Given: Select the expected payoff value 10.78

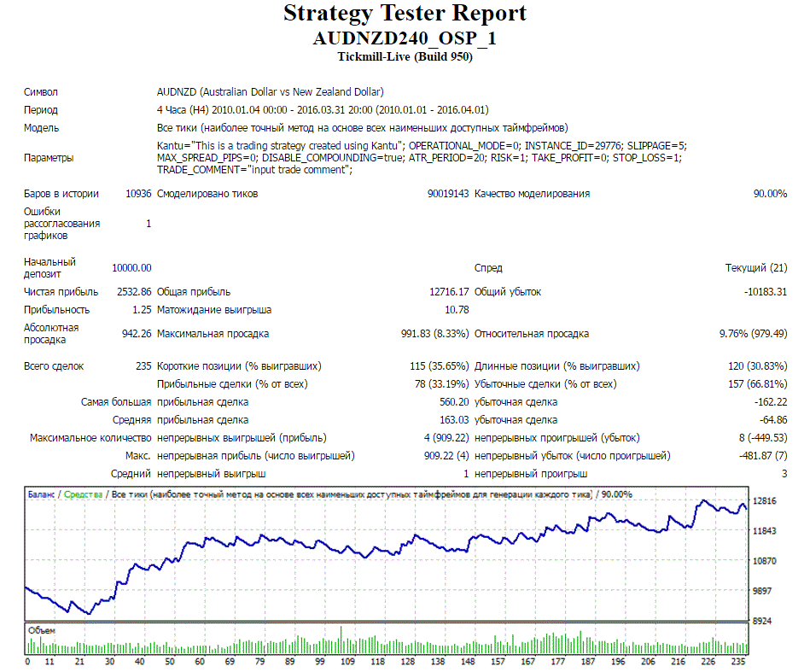Looking at the screenshot, I should [x=457, y=310].
